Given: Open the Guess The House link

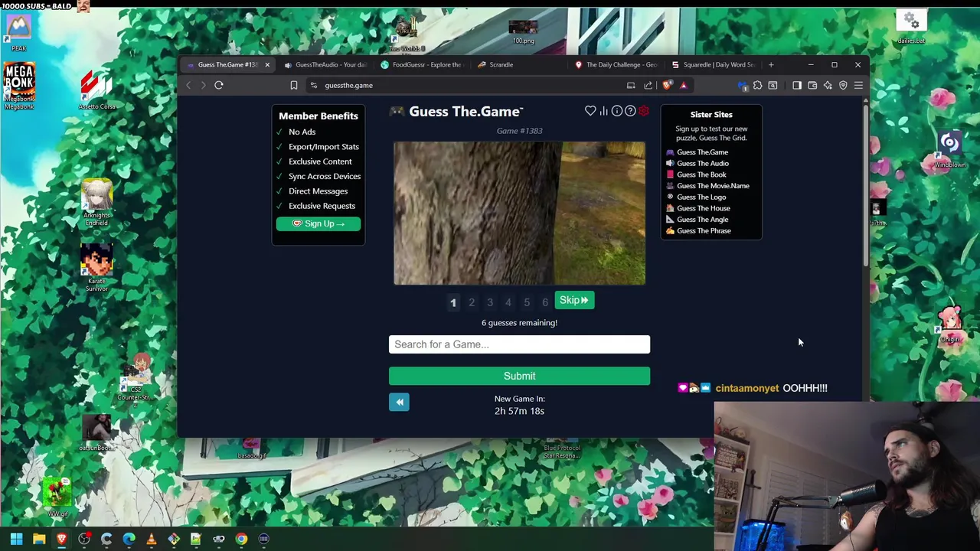Looking at the screenshot, I should tap(703, 208).
